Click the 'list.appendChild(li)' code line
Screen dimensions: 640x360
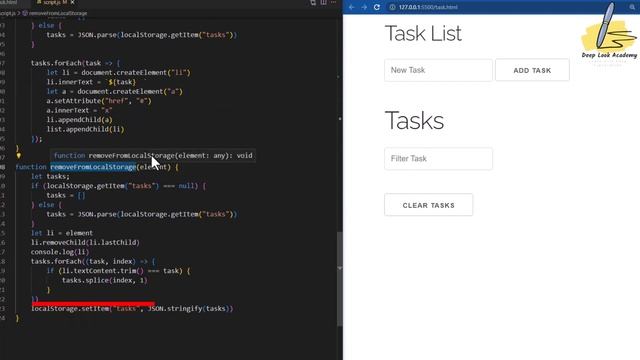point(85,129)
